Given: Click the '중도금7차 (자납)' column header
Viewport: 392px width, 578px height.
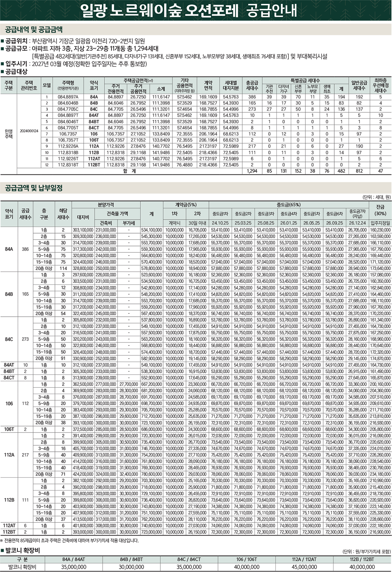Looking at the screenshot, I should [x=357, y=214].
